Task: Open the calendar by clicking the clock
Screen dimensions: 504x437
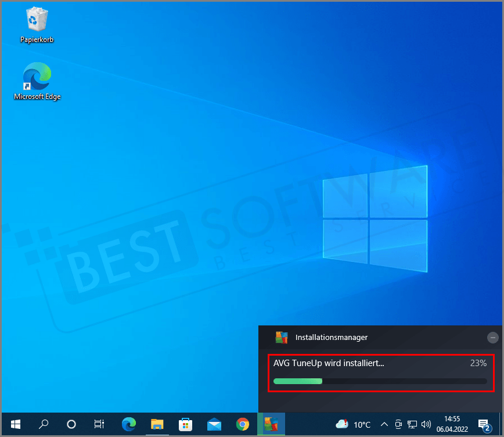Action: [x=452, y=424]
